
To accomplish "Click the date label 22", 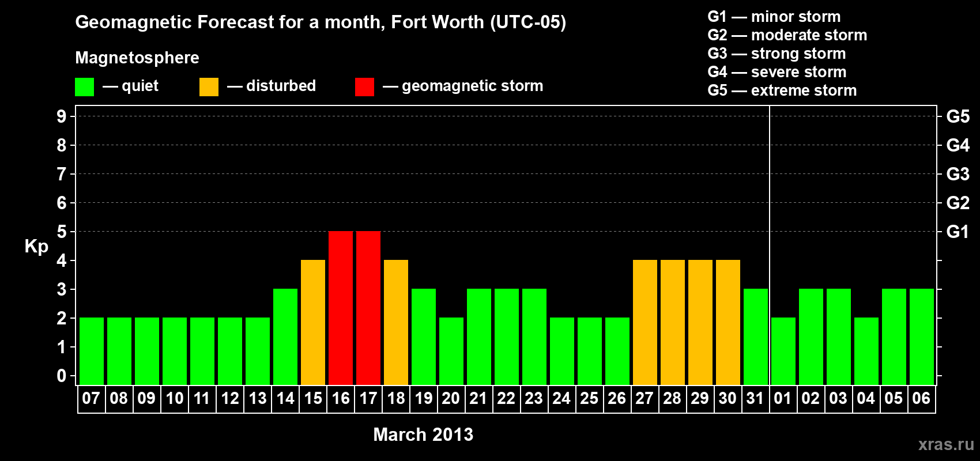I will 506,398.
